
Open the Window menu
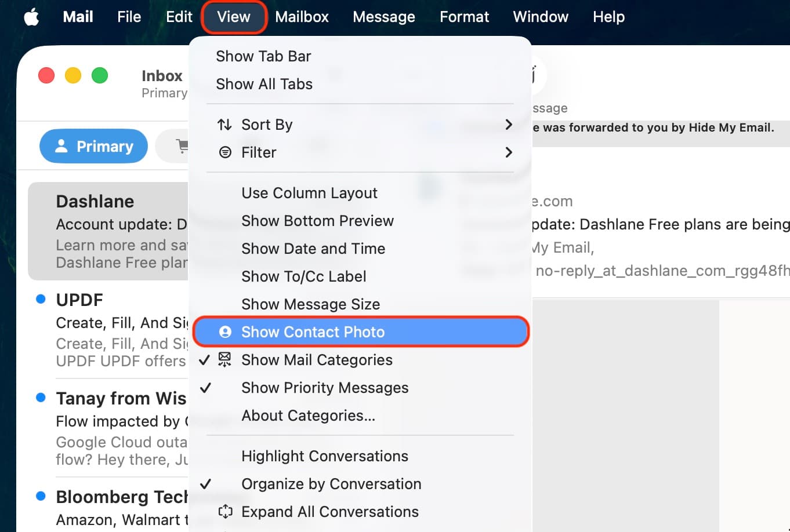click(x=541, y=17)
